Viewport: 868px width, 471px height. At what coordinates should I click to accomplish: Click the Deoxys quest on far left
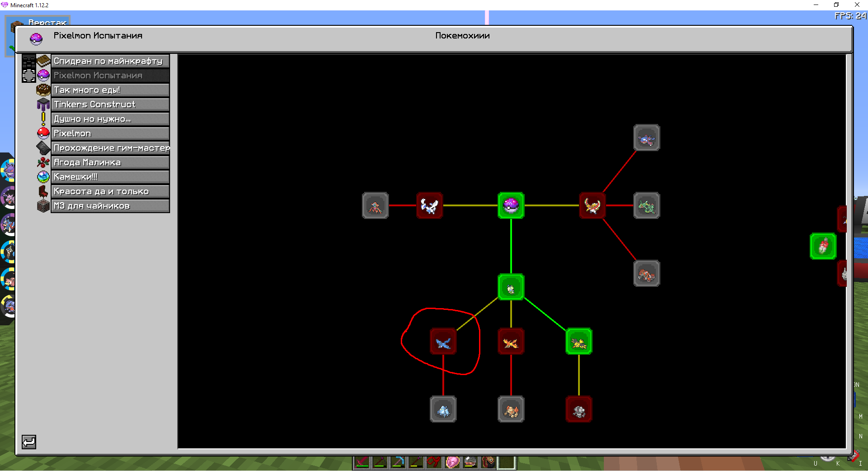click(x=375, y=205)
